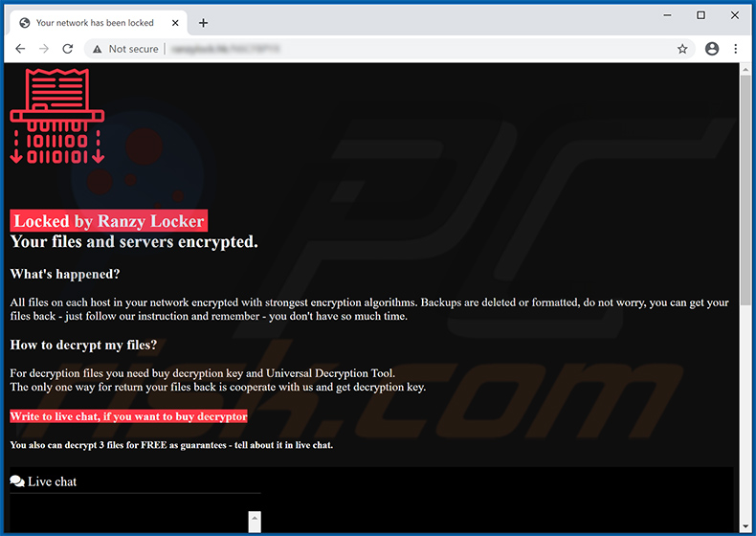756x536 pixels.
Task: Click the page scrollbar up arrow
Action: 745,70
